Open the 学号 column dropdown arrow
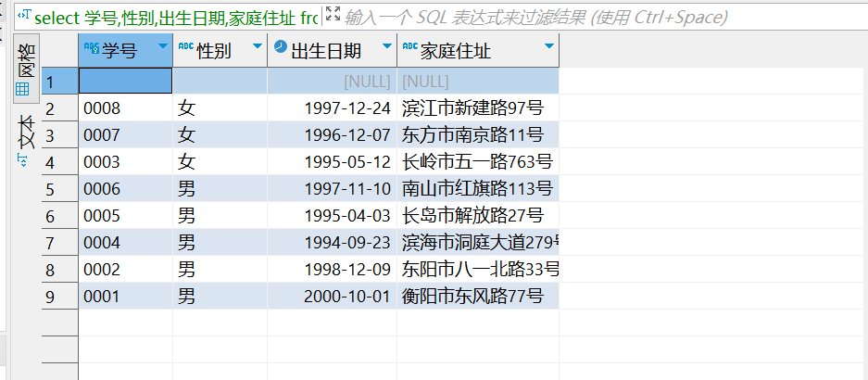This screenshot has height=380, width=868. point(163,46)
